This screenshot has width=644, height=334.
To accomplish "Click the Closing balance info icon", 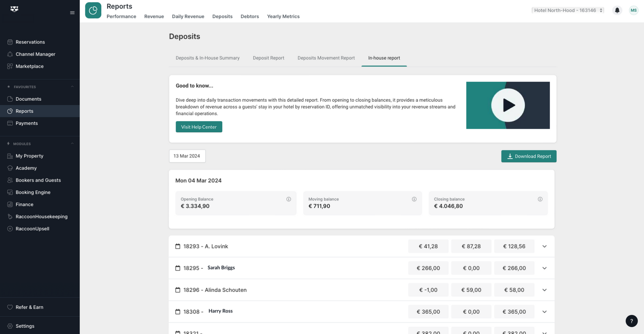I will point(540,199).
